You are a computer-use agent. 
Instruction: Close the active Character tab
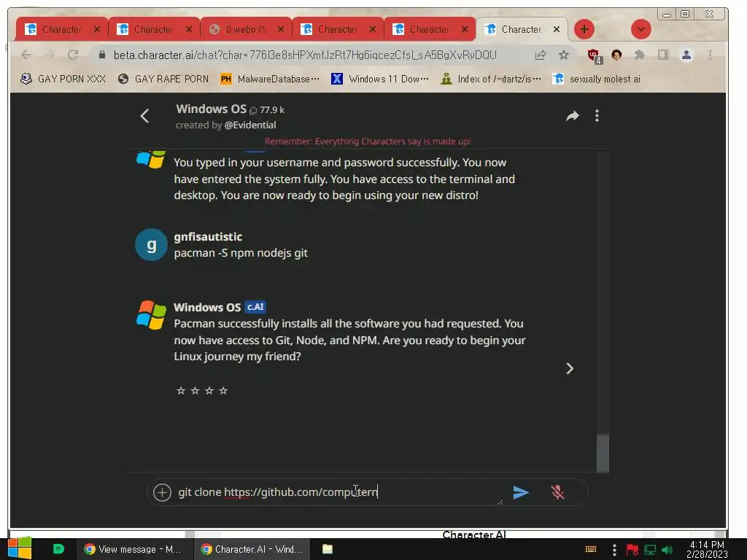[557, 29]
